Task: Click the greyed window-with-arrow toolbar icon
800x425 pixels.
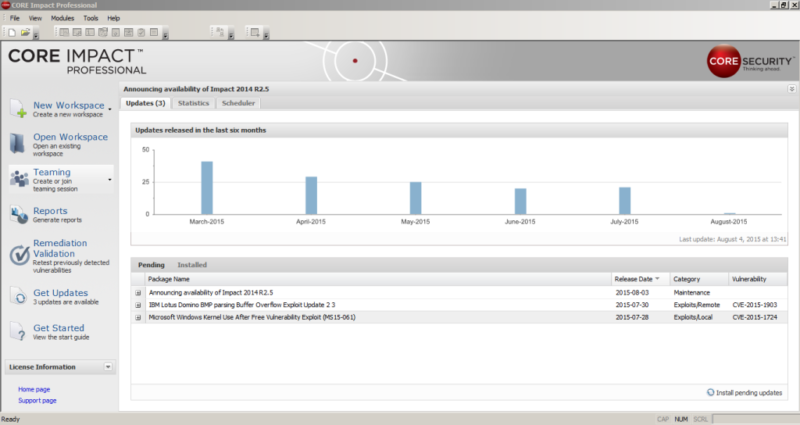Action: click(x=255, y=32)
